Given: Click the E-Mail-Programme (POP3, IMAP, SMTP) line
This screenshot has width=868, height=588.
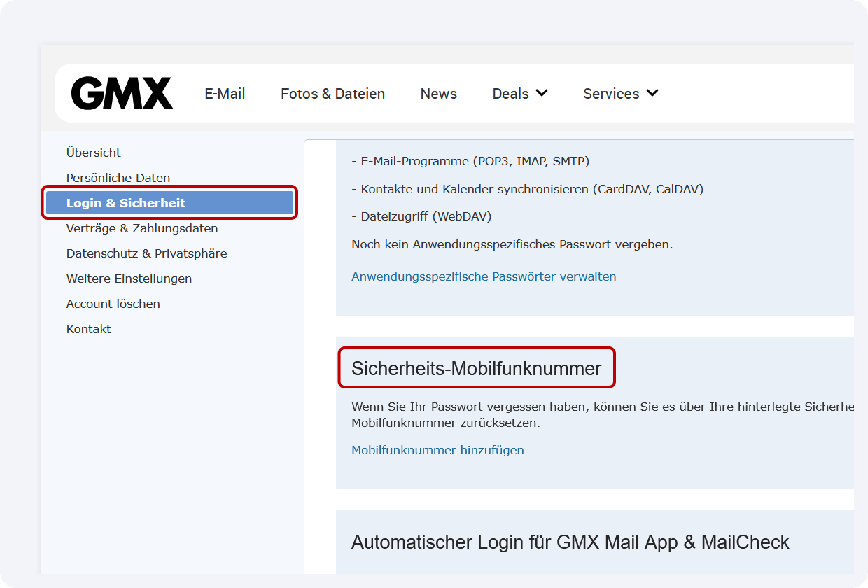Looking at the screenshot, I should (x=470, y=161).
